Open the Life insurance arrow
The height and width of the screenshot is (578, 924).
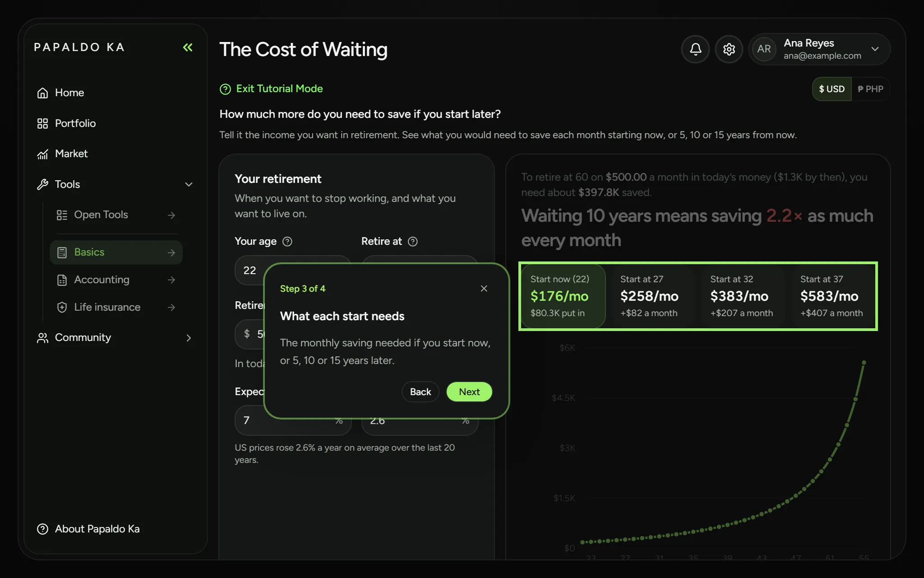[x=171, y=308]
